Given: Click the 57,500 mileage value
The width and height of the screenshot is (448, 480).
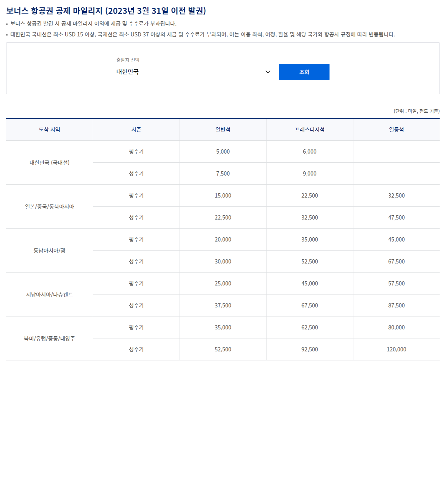Looking at the screenshot, I should (396, 284).
